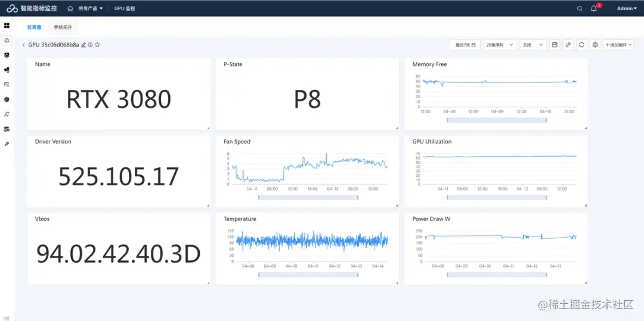Screen dimensions: 644x321
Task: Click the 525.105.17 driver version value
Action: 119,177
